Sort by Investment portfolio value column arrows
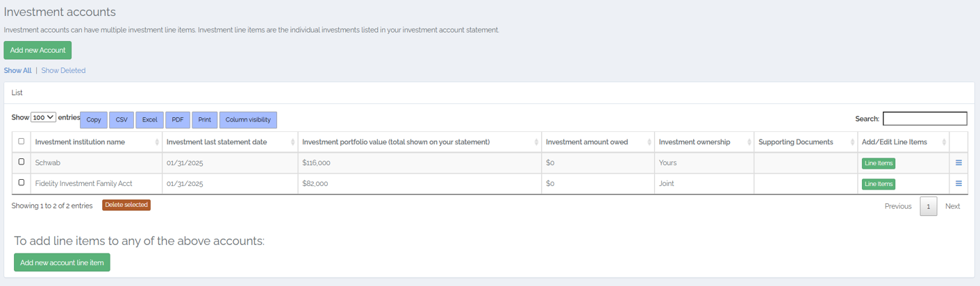 (536, 142)
